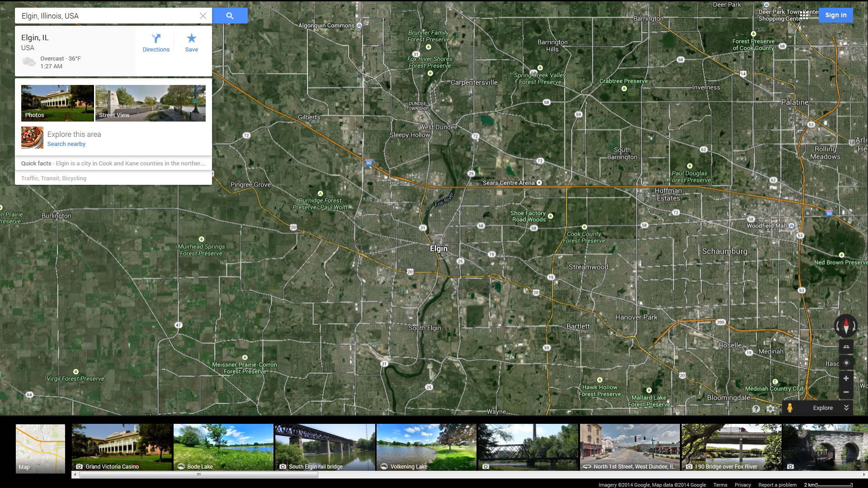This screenshot has width=868, height=488.
Task: Open the settings gear icon
Action: (771, 409)
